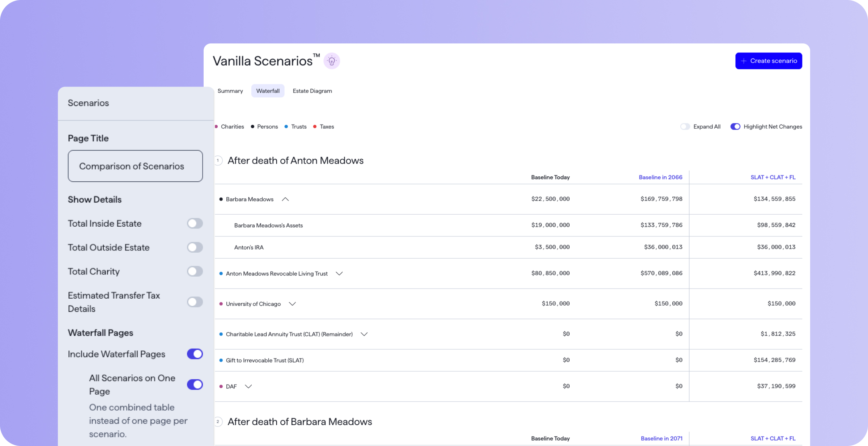Click step 2 circle marker for Barbara Meadows
This screenshot has height=446, width=868.
coord(218,422)
